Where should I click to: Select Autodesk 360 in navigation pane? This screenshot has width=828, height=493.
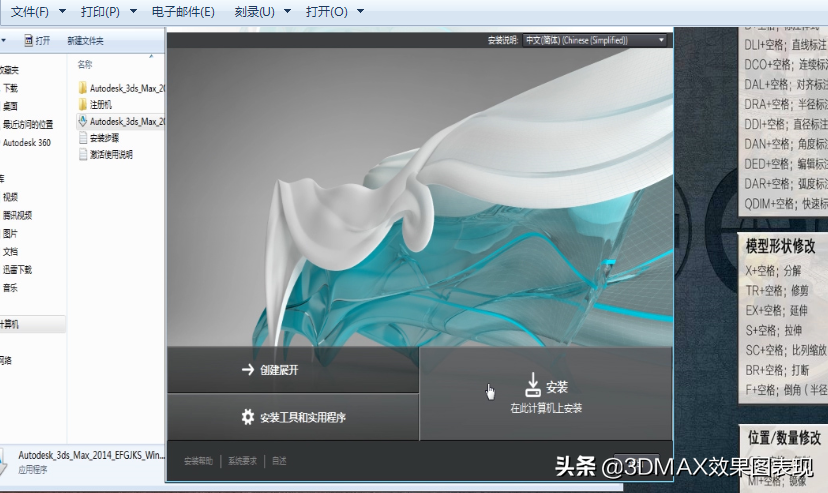(26, 143)
